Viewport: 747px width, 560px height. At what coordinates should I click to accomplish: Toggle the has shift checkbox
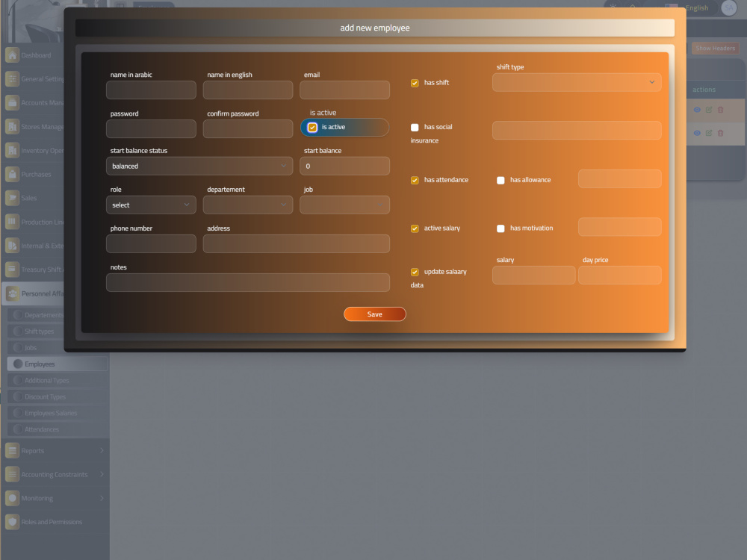pyautogui.click(x=415, y=84)
